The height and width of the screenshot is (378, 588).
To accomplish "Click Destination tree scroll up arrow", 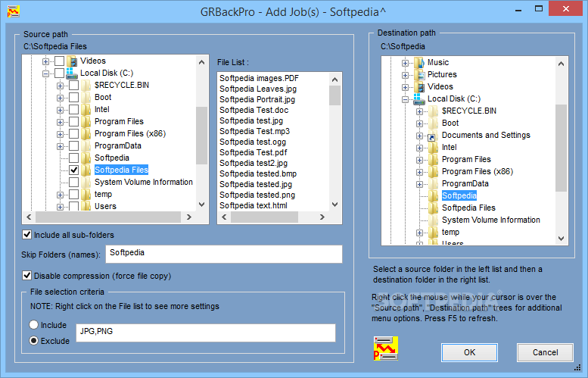I will [x=561, y=64].
